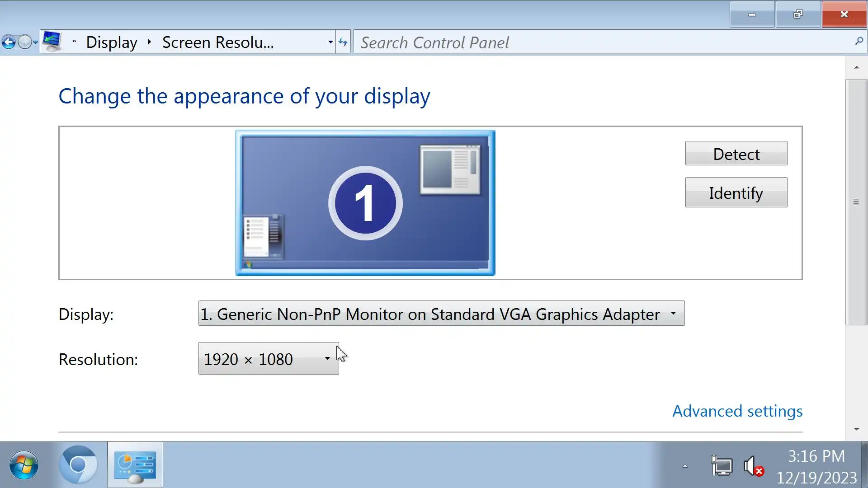Open the Display monitor dropdown
Screen dimensions: 868x488
pos(441,314)
